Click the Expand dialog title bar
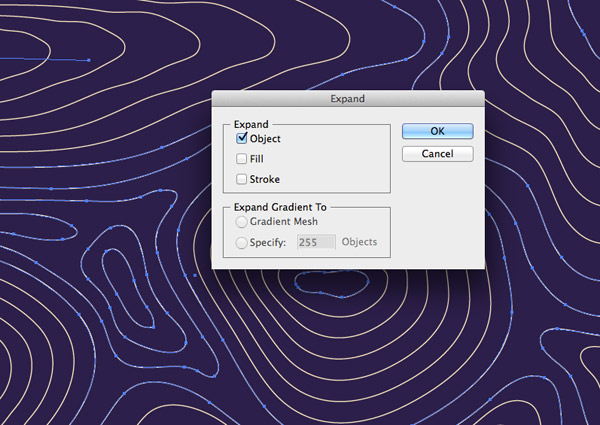The width and height of the screenshot is (600, 425). pos(347,99)
